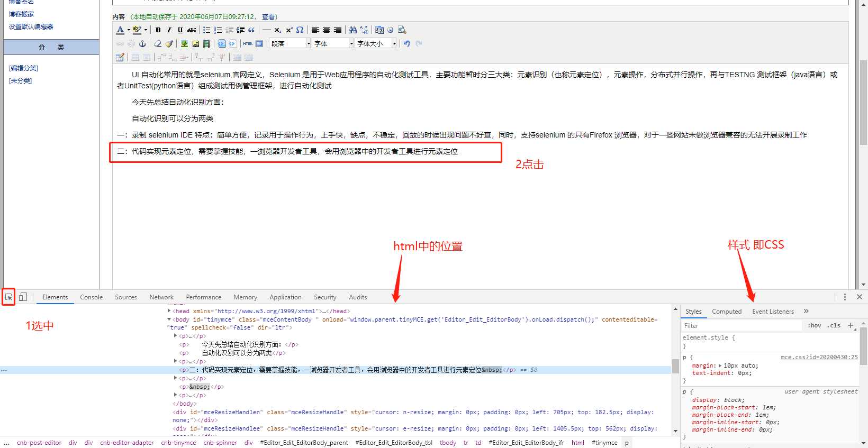Open the Network tab

click(x=161, y=297)
